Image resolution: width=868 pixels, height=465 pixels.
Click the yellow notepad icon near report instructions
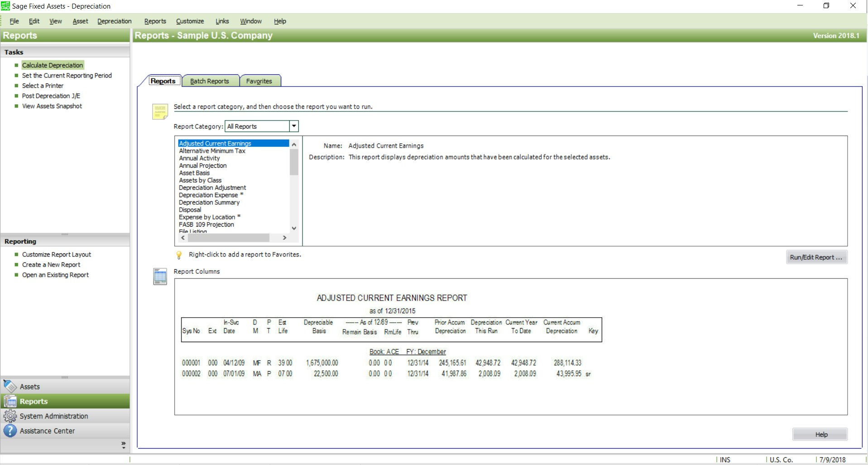pyautogui.click(x=159, y=111)
